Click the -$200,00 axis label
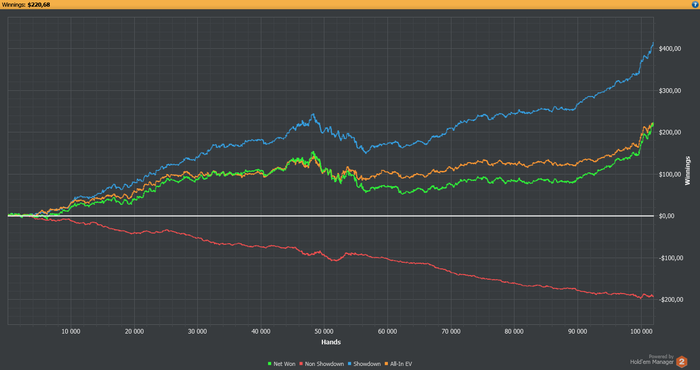The height and width of the screenshot is (370, 700). 670,299
